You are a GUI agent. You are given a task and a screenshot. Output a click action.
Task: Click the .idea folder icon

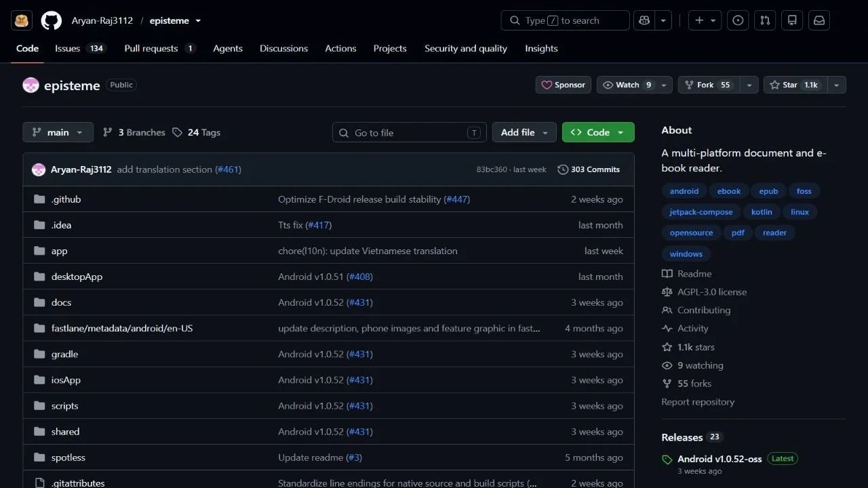click(x=39, y=225)
